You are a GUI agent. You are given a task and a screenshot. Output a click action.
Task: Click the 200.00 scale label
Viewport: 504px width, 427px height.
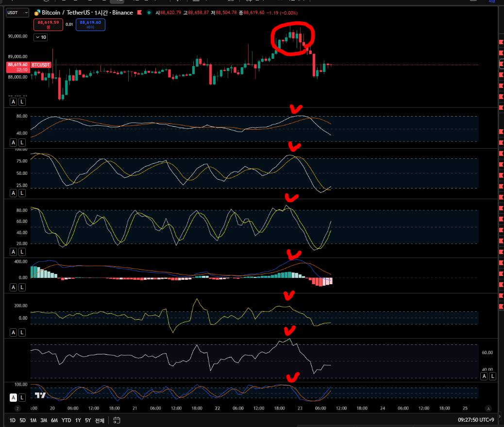tap(20, 306)
